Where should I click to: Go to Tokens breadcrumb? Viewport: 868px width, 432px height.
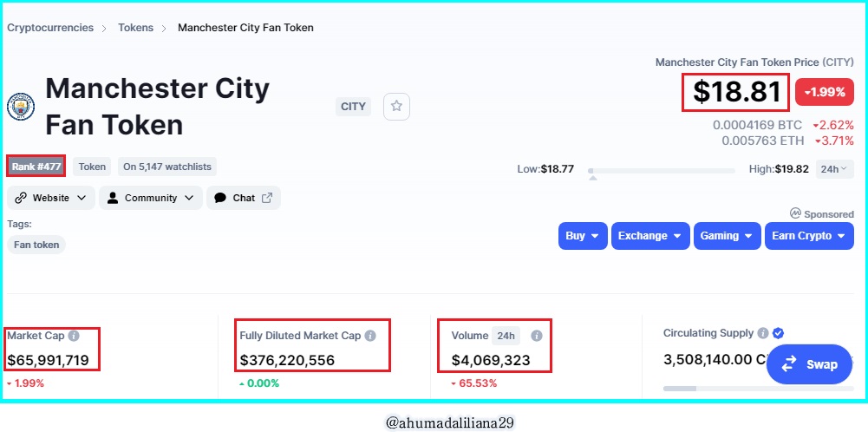coord(135,28)
